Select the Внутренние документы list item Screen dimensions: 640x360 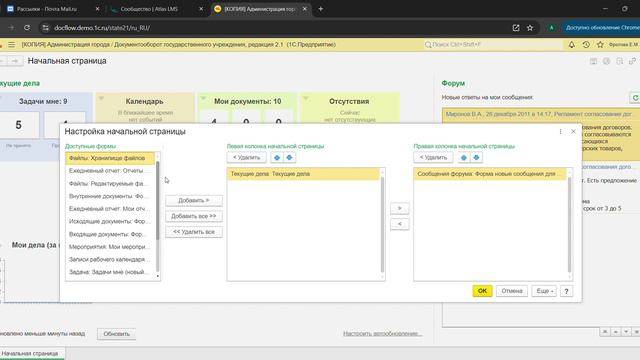pos(110,196)
